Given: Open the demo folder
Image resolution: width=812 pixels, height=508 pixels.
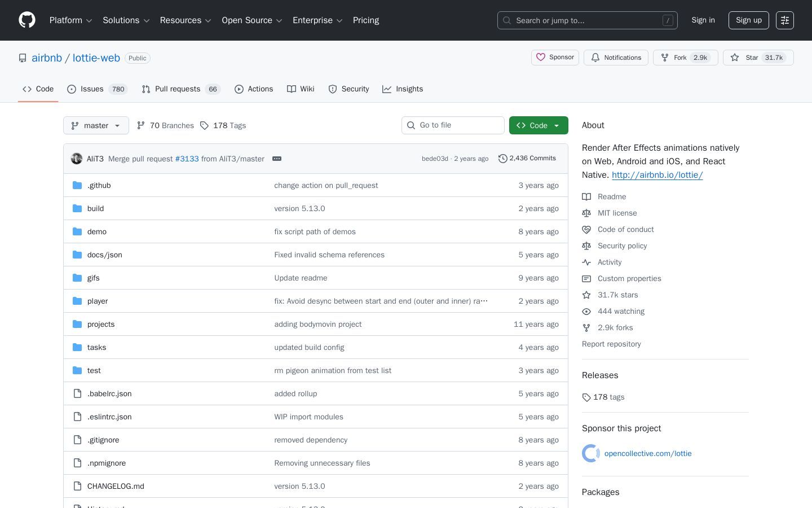Looking at the screenshot, I should click(97, 231).
